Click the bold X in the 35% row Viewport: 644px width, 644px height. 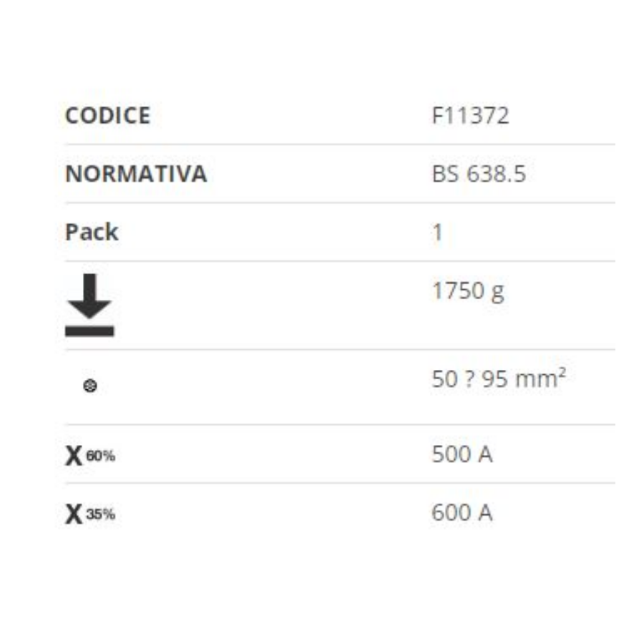click(74, 514)
